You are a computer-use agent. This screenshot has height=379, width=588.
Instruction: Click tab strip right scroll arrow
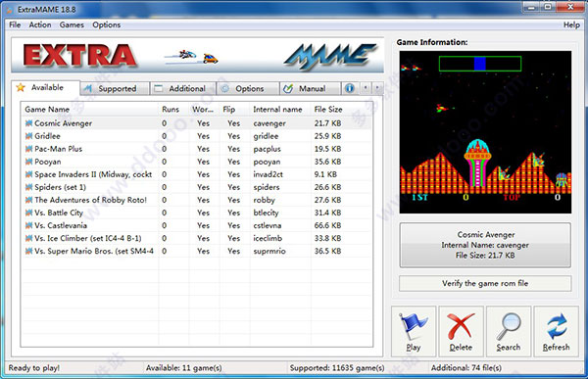377,88
